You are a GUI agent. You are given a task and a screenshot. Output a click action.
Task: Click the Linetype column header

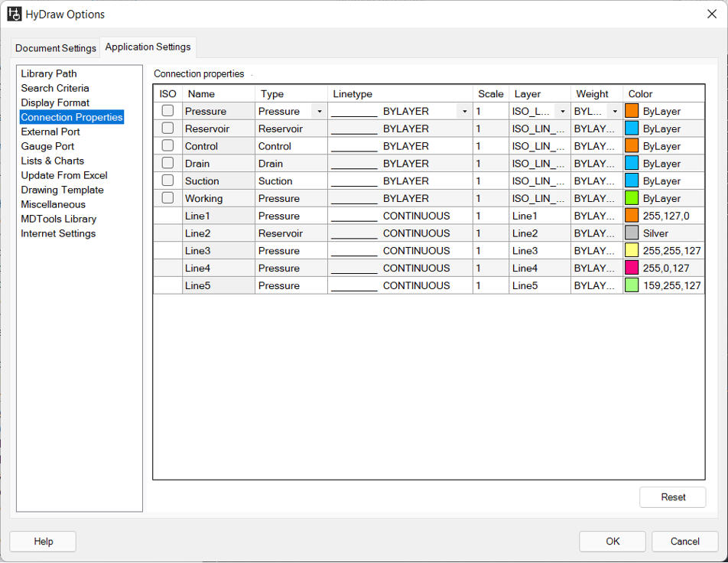pos(400,94)
